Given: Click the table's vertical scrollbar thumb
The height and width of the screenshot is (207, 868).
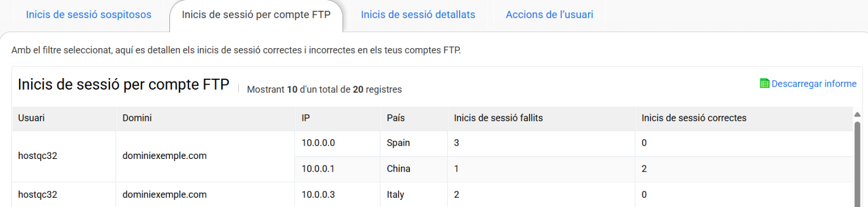Looking at the screenshot, I should tap(857, 163).
